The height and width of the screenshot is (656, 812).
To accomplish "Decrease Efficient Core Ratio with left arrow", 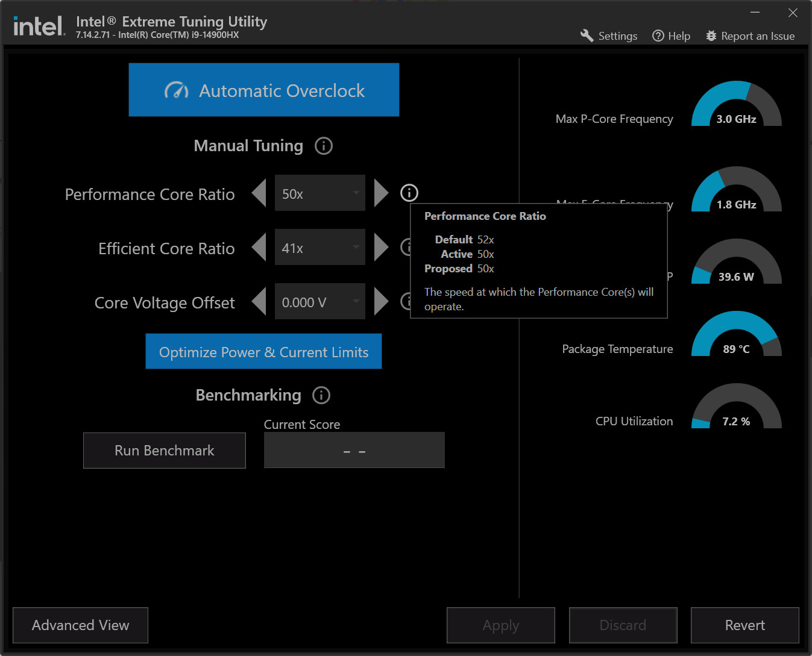I will [259, 247].
